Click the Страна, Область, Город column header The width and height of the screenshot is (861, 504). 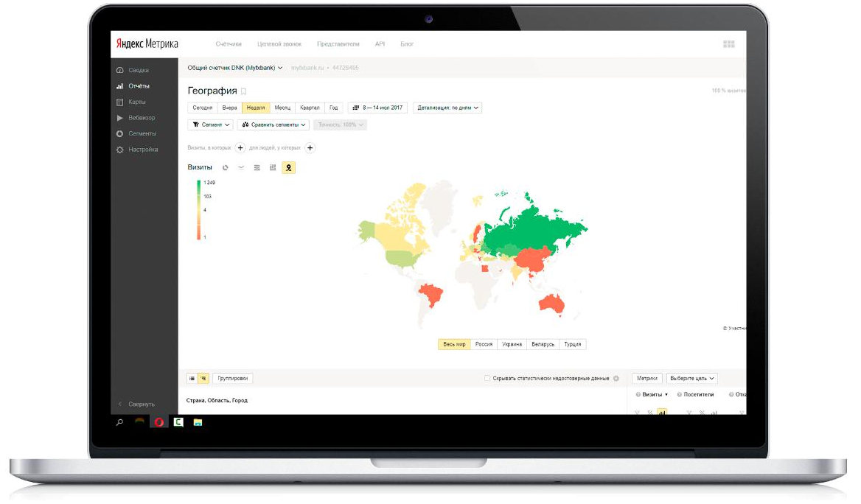217,400
